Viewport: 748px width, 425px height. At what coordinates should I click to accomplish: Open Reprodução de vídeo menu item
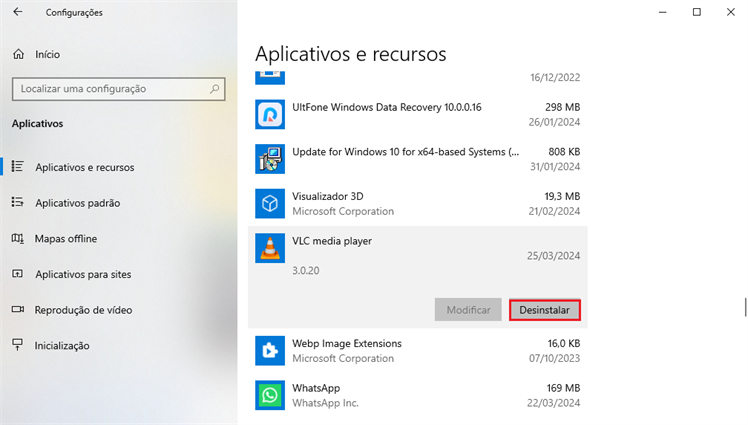tap(83, 310)
